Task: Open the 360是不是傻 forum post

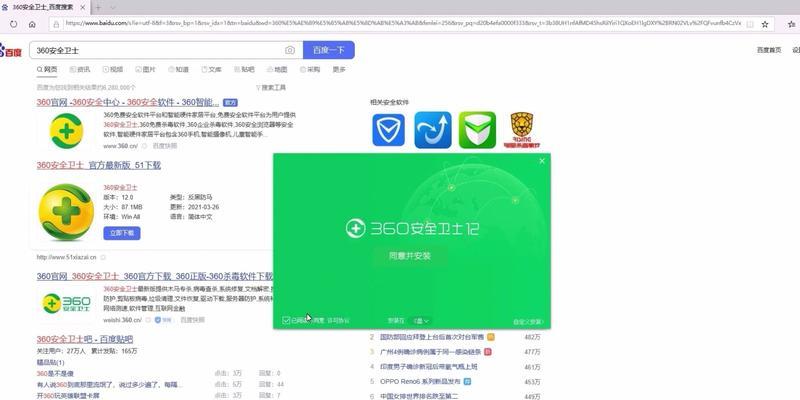Action: point(55,373)
